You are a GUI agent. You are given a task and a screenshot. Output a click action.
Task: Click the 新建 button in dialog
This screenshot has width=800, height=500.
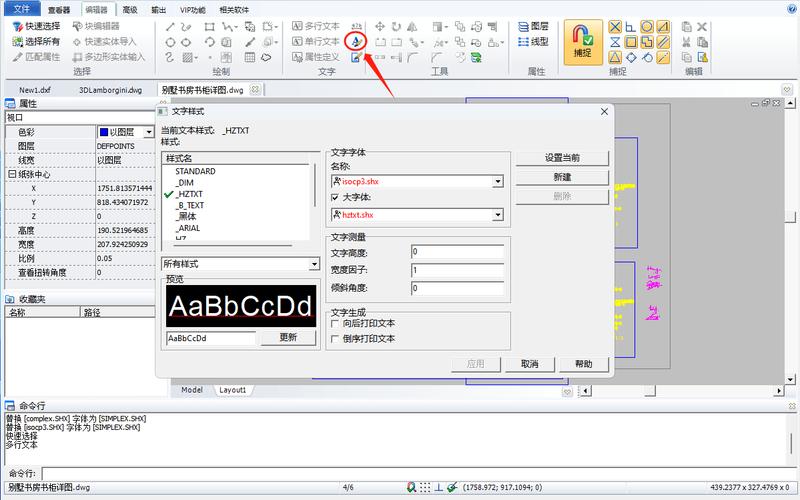[562, 177]
